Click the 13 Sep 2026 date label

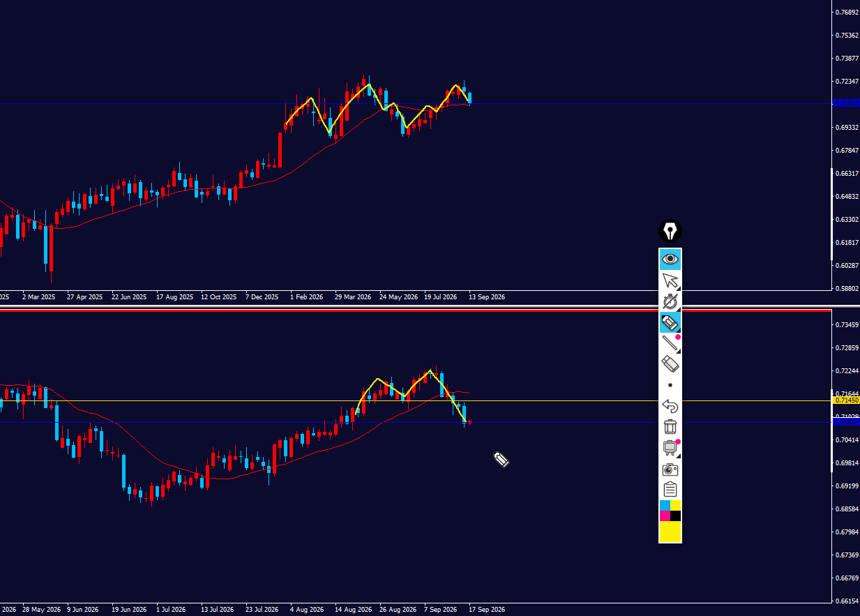pos(487,297)
